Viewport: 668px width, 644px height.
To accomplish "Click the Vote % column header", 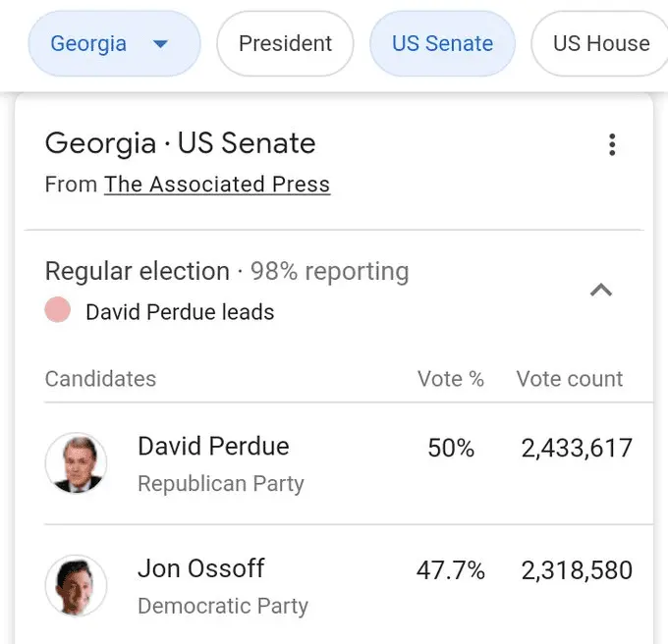I will point(451,379).
